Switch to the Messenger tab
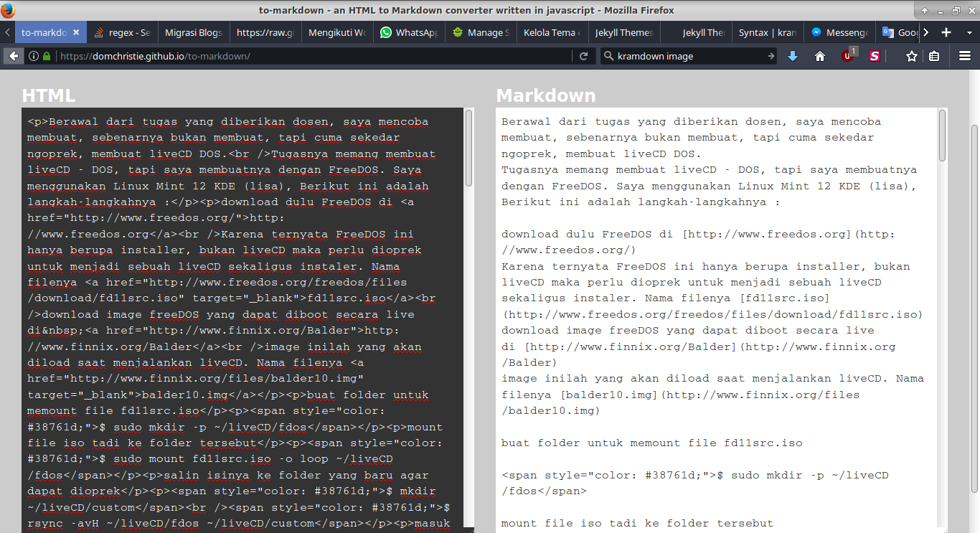The image size is (980, 533). [839, 32]
